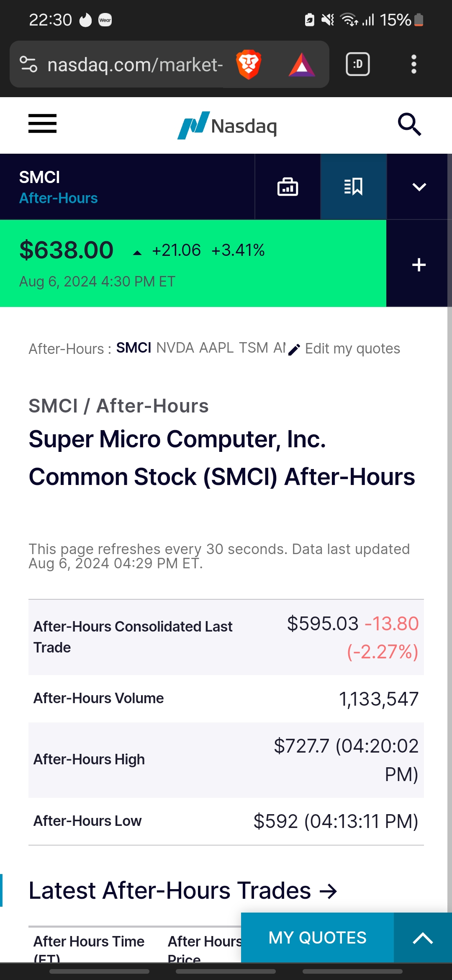The height and width of the screenshot is (980, 452).
Task: Select AAPL in the After-Hours quotes row
Action: click(x=216, y=348)
